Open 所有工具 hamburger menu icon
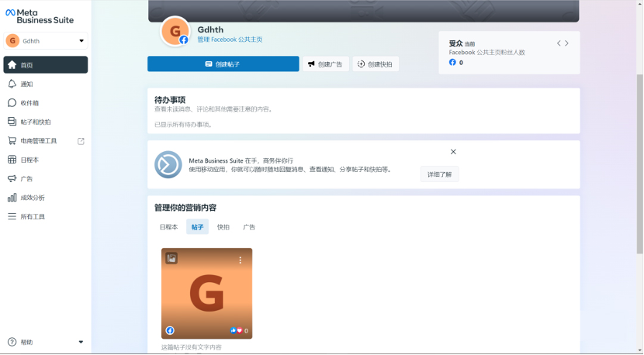The image size is (644, 355). (x=12, y=216)
